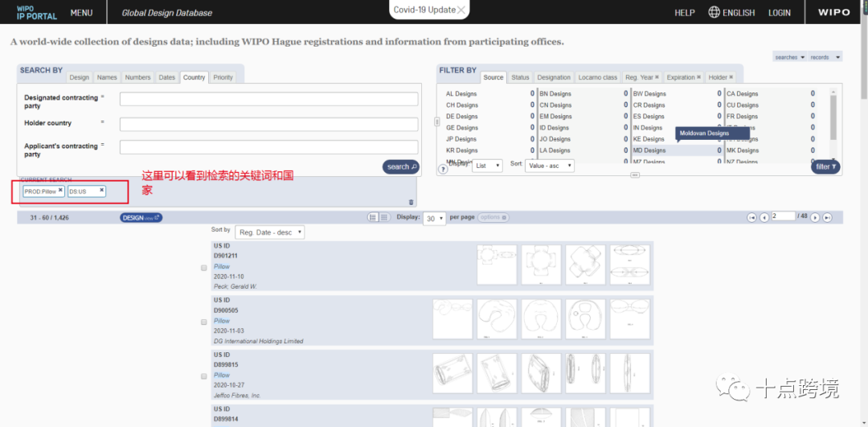Screen dimensions: 868x427
Task: Open results per page dropdown
Action: tap(435, 219)
